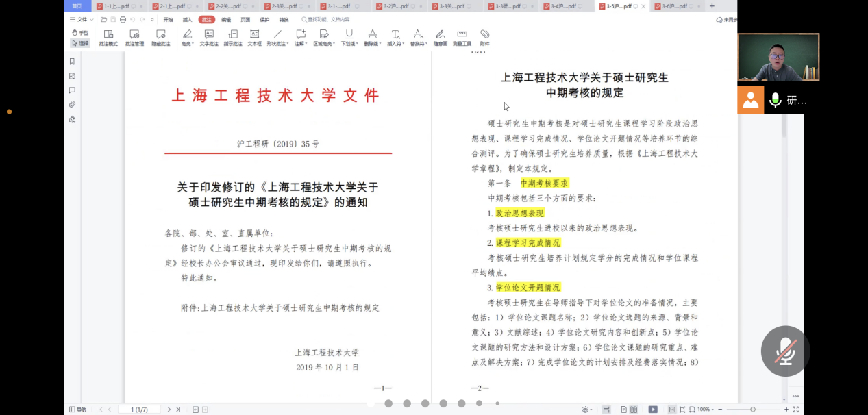The width and height of the screenshot is (868, 415).
Task: Click the print icon in quick toolbar
Action: click(x=123, y=20)
